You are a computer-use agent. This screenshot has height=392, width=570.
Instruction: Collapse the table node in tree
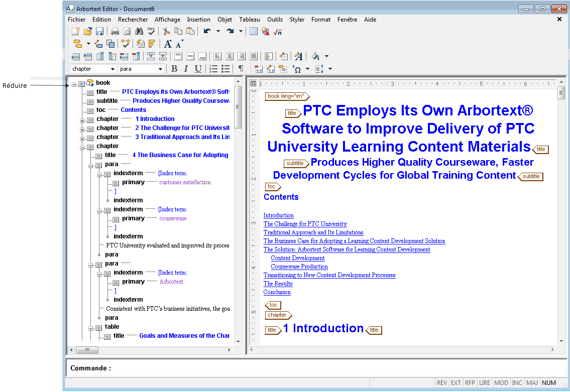(x=90, y=328)
